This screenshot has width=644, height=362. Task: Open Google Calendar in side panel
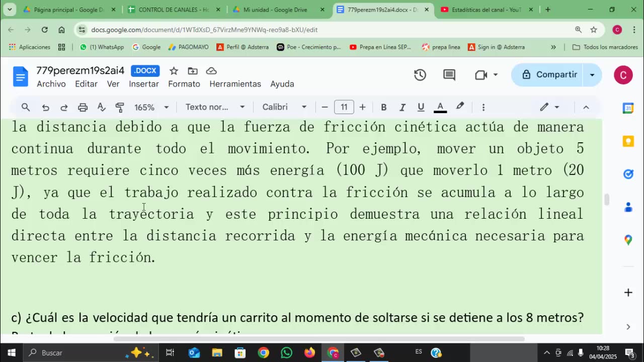tap(628, 108)
